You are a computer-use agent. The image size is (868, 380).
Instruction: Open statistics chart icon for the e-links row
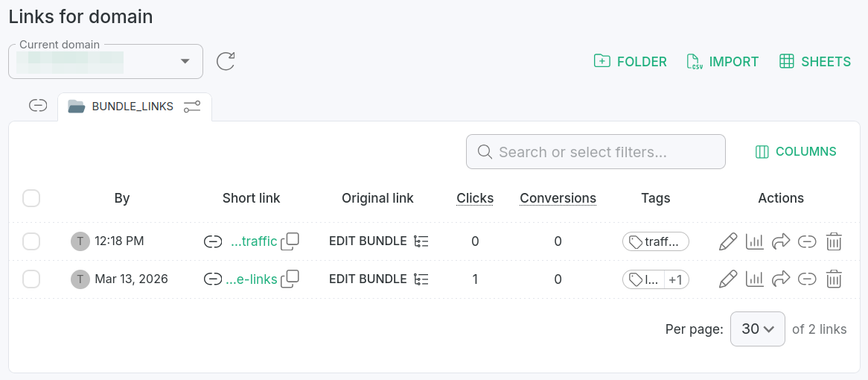coord(755,279)
